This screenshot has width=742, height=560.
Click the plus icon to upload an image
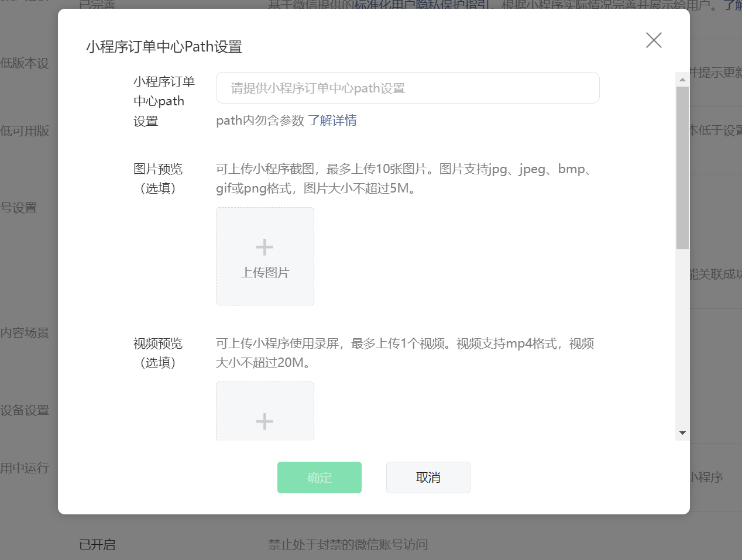264,246
